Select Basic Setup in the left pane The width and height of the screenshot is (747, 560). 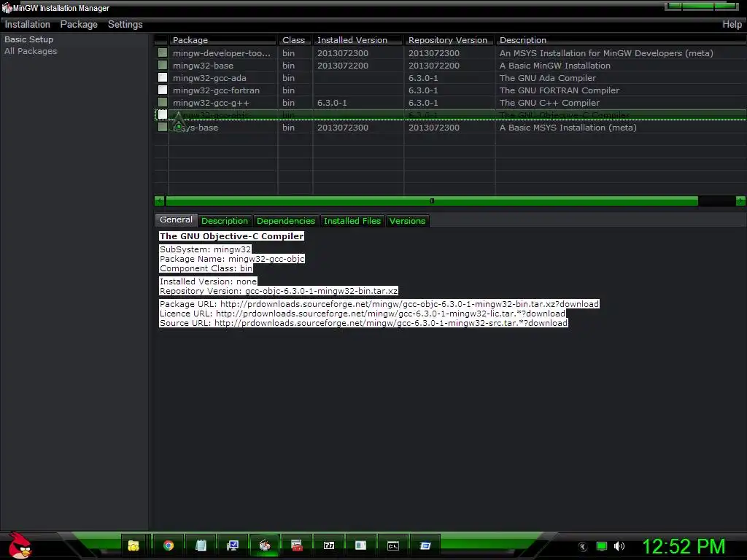(28, 39)
